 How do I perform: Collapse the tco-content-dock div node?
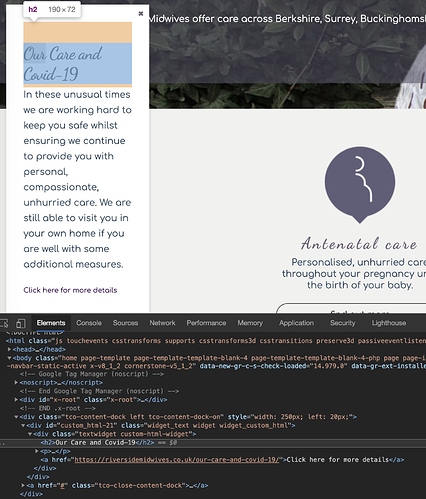point(16,417)
